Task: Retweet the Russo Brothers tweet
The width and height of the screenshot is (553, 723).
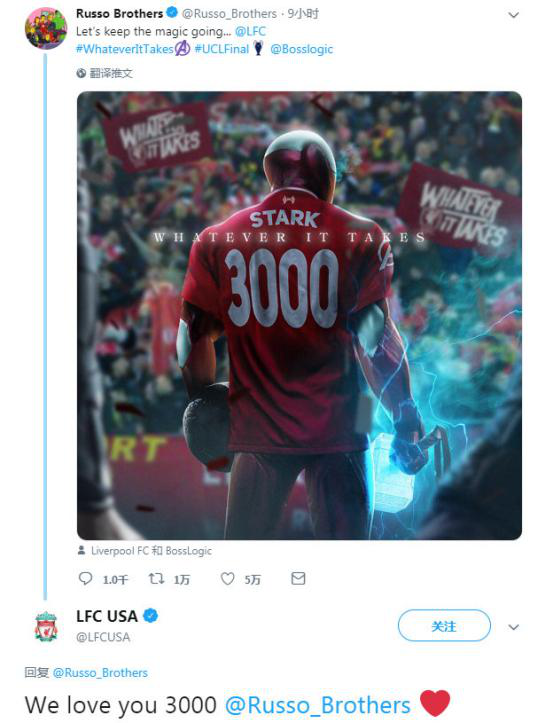Action: 156,578
